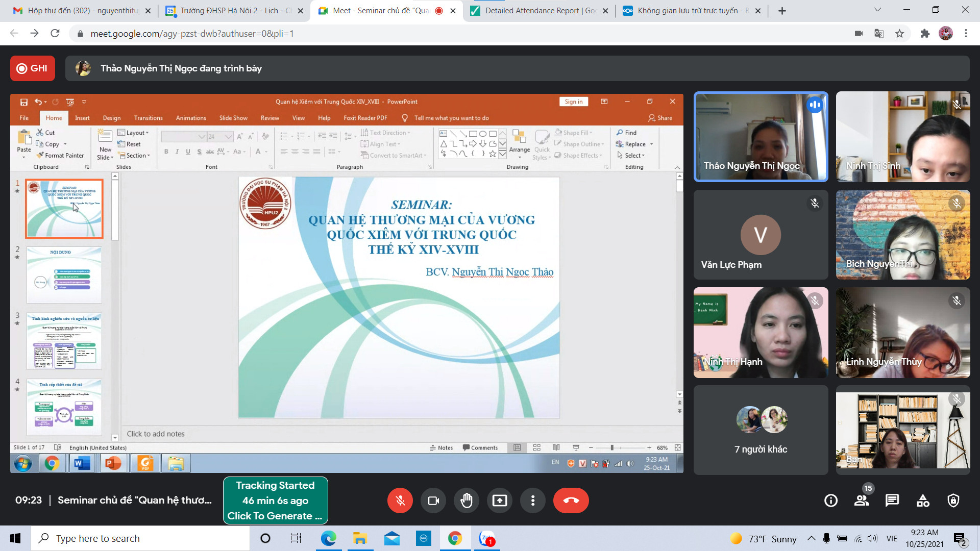Open chat with everyone panel

(x=892, y=500)
